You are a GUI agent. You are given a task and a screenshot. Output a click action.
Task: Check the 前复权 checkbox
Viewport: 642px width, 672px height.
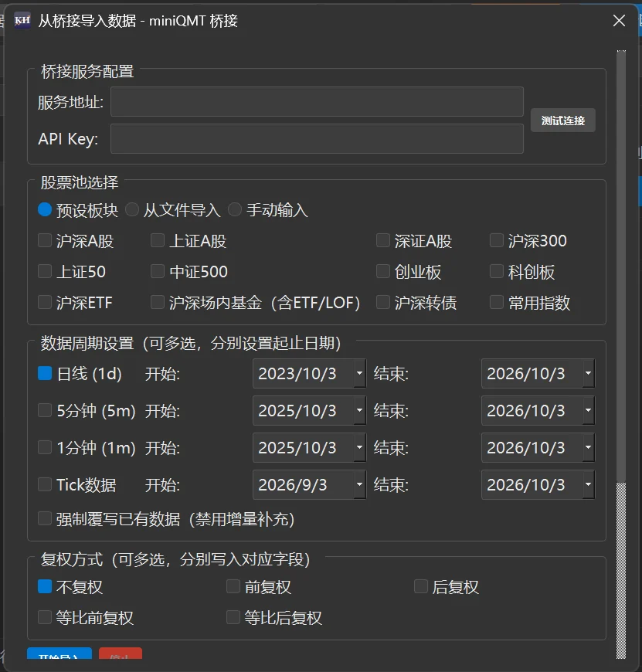pos(233,586)
